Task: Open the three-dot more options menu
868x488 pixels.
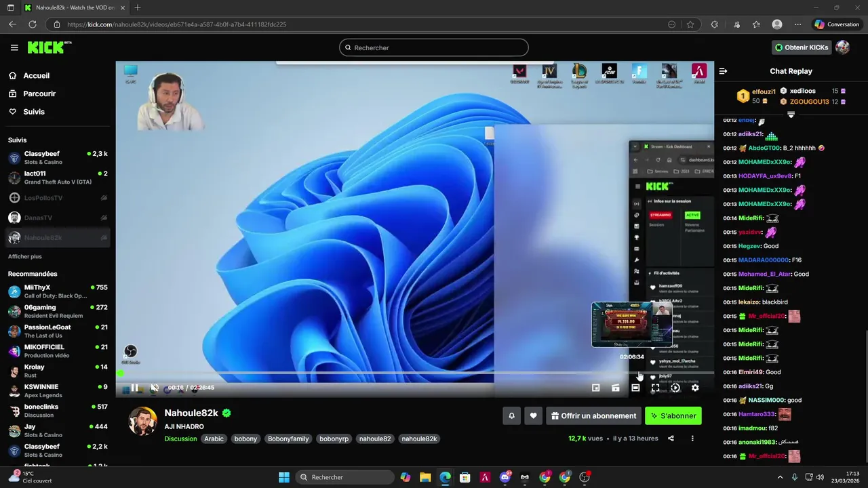Action: pos(692,439)
